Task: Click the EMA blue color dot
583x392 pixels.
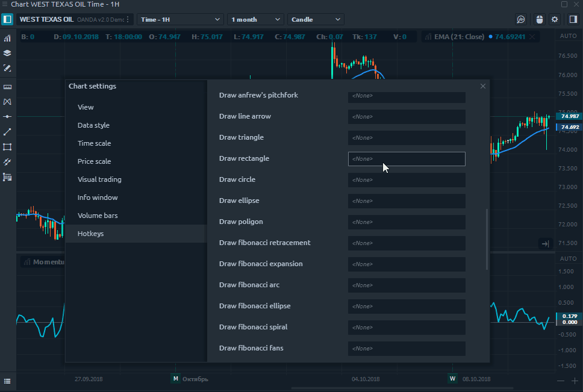Action: (x=491, y=37)
